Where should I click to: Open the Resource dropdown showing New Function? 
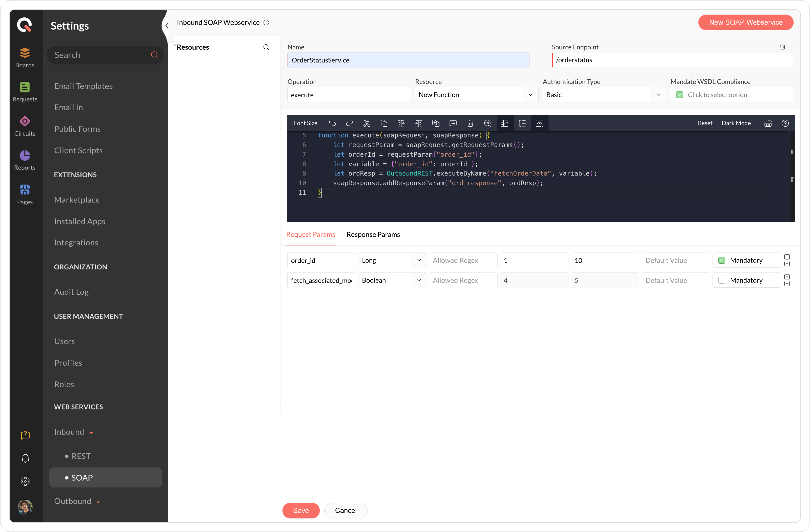tap(476, 95)
